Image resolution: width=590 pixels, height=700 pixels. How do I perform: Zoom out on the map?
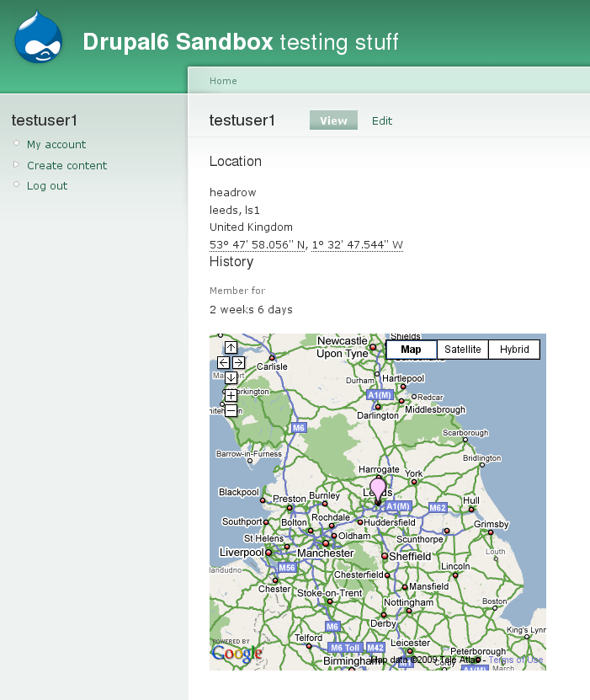[231, 410]
